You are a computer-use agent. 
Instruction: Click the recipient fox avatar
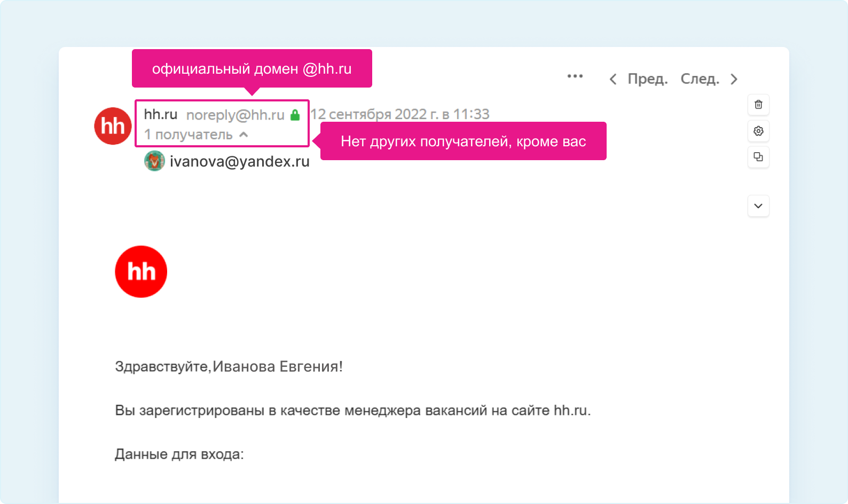tap(154, 161)
